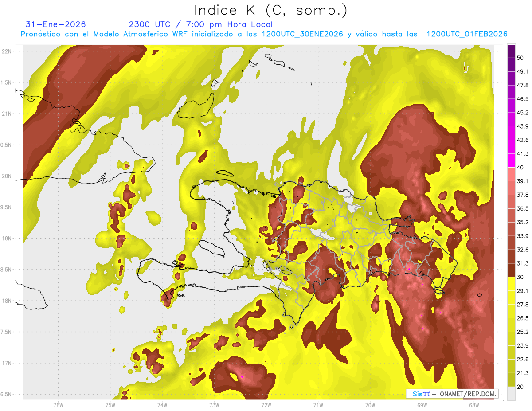Click latitude axis label '21N'
The height and width of the screenshot is (411, 532).
click(7, 114)
